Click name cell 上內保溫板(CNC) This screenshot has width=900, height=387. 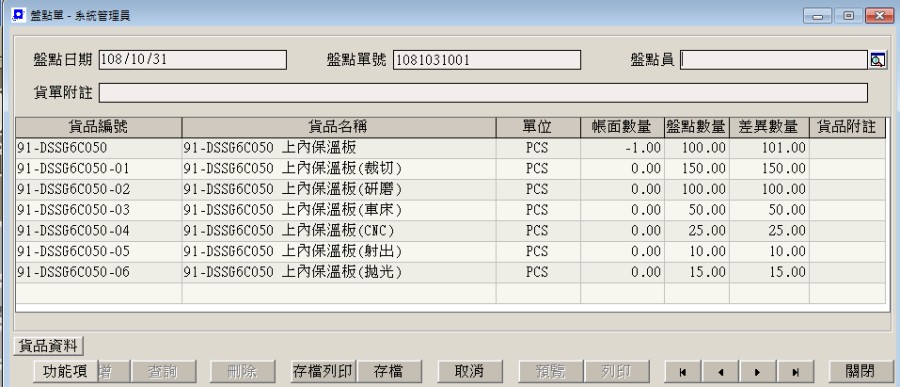339,231
